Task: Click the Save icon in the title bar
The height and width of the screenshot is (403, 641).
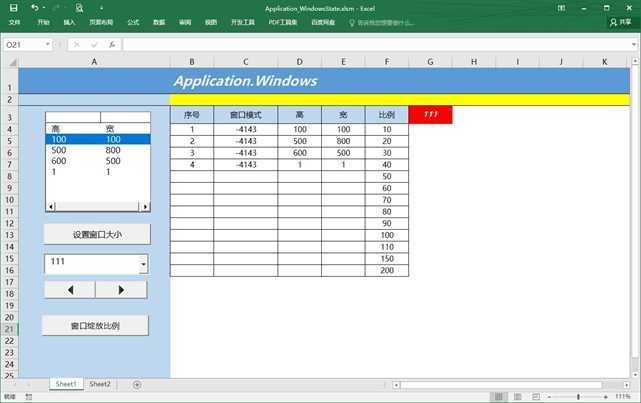Action: (x=13, y=7)
